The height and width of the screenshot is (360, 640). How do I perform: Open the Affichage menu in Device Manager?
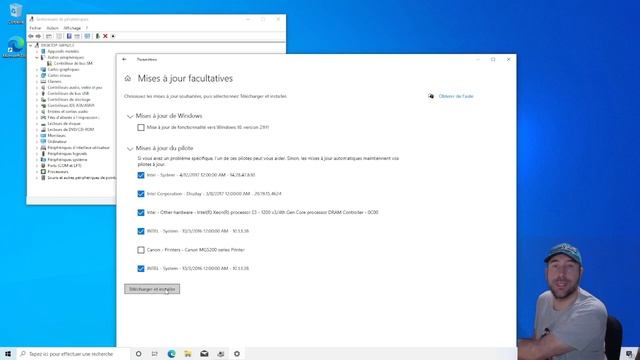point(72,28)
